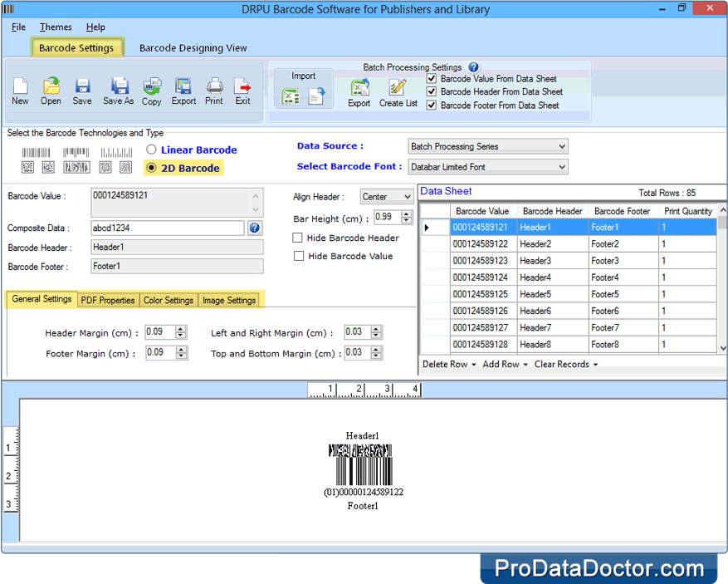Select the stacked 2D barcode type icon
The height and width of the screenshot is (584, 728).
76,167
